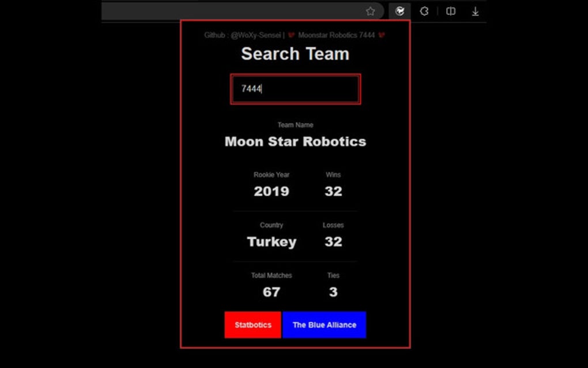Click the Ties value showing 3
Viewport: 588px width, 368px height.
pyautogui.click(x=333, y=292)
